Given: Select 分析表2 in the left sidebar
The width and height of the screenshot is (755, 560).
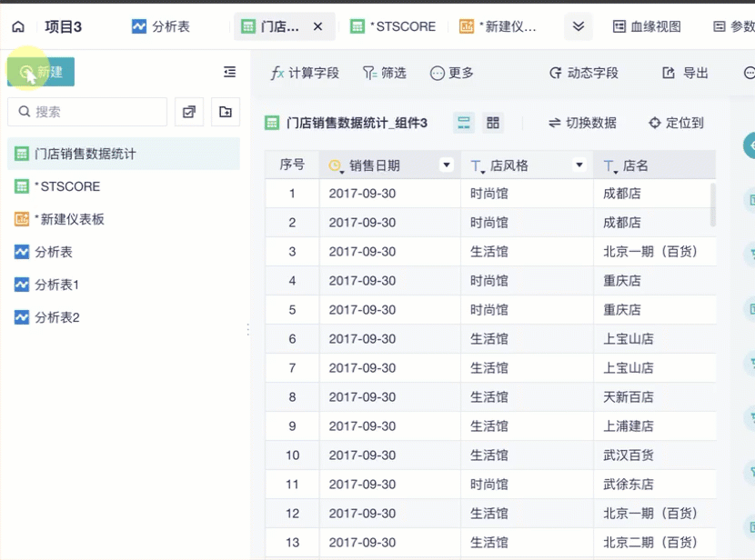Looking at the screenshot, I should [57, 317].
